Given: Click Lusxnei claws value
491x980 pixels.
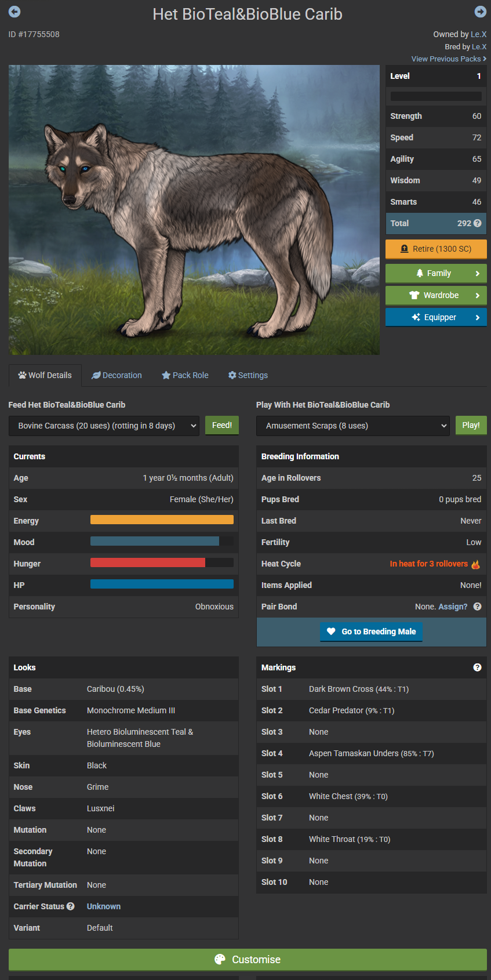Looking at the screenshot, I should 101,808.
